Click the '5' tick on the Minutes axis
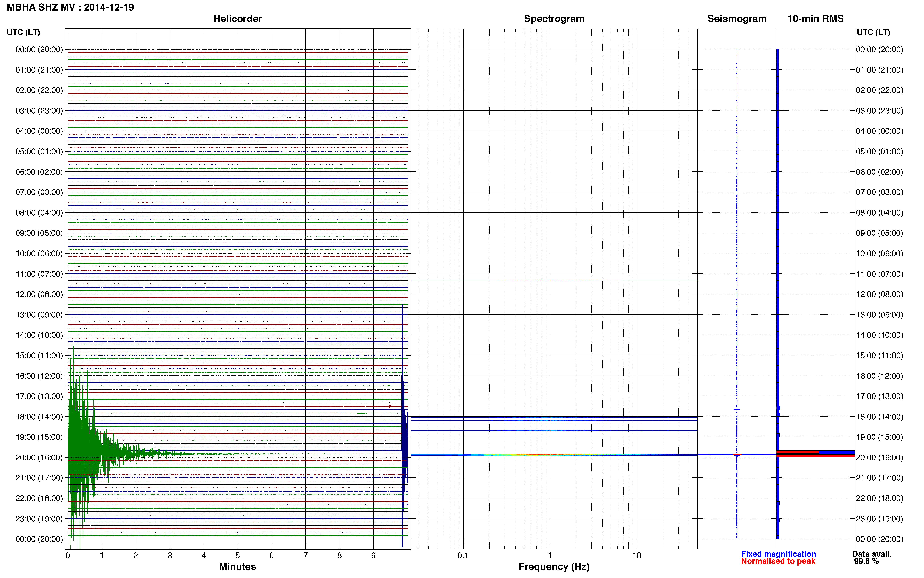This screenshot has width=924, height=578. click(238, 555)
